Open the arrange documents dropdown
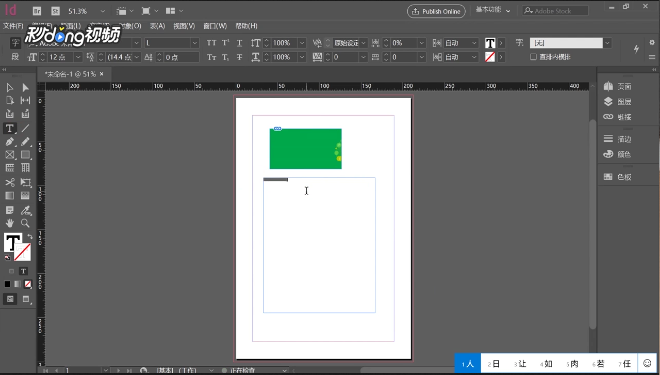Image resolution: width=660 pixels, height=375 pixels. tap(174, 11)
